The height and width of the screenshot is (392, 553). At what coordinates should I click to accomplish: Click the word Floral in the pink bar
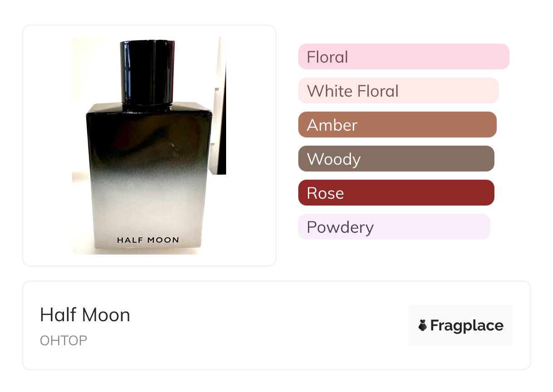pyautogui.click(x=327, y=57)
